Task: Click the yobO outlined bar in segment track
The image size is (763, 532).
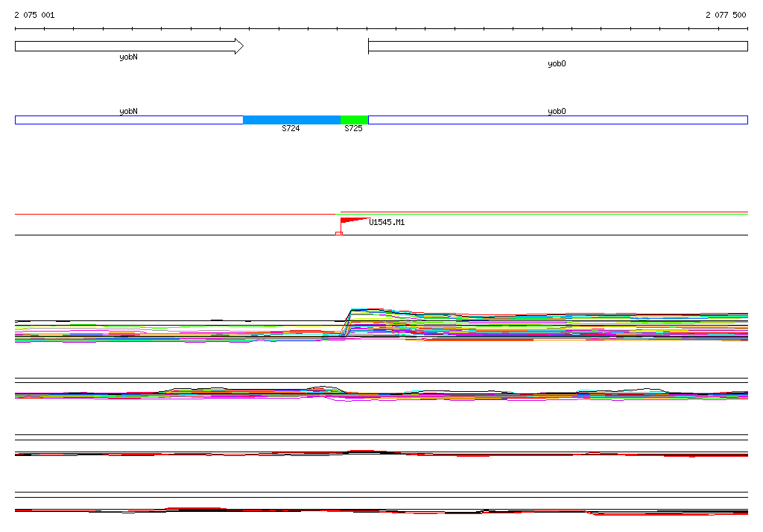Action: pyautogui.click(x=557, y=120)
